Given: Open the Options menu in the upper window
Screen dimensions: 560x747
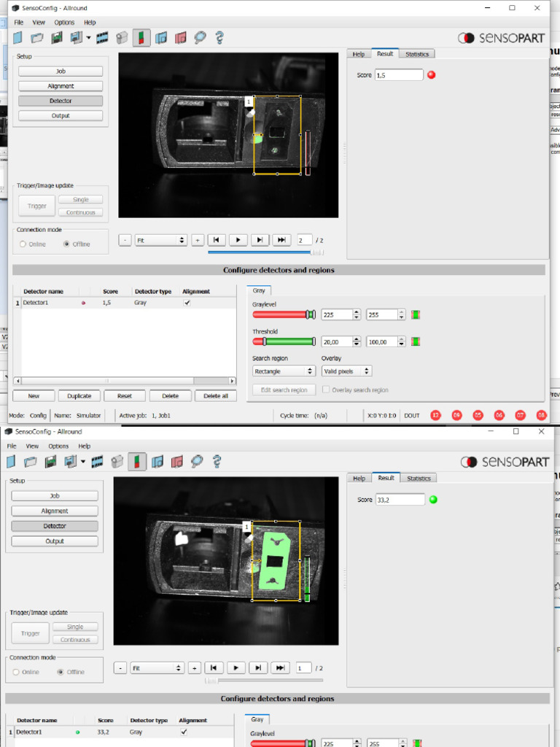Looking at the screenshot, I should [x=64, y=23].
